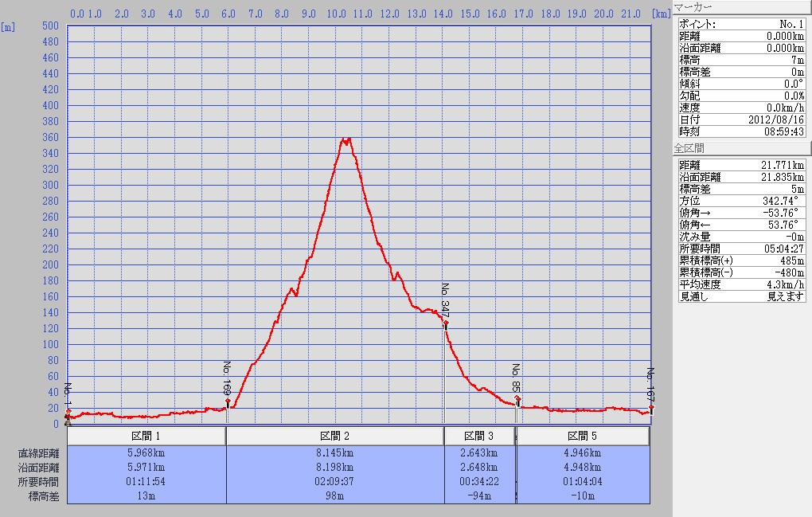
Task: Click the 区間 3 section header
Action: (480, 437)
